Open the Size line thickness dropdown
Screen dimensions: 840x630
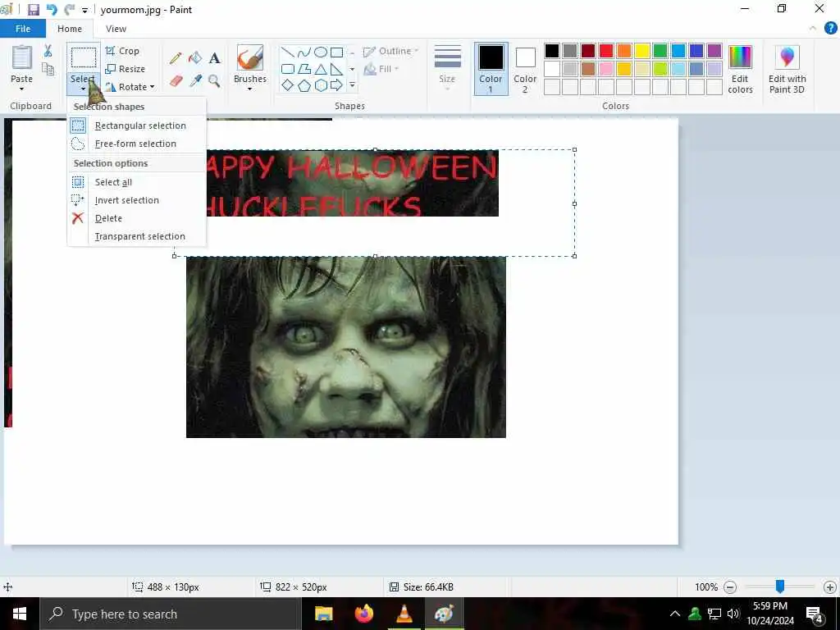[x=447, y=68]
